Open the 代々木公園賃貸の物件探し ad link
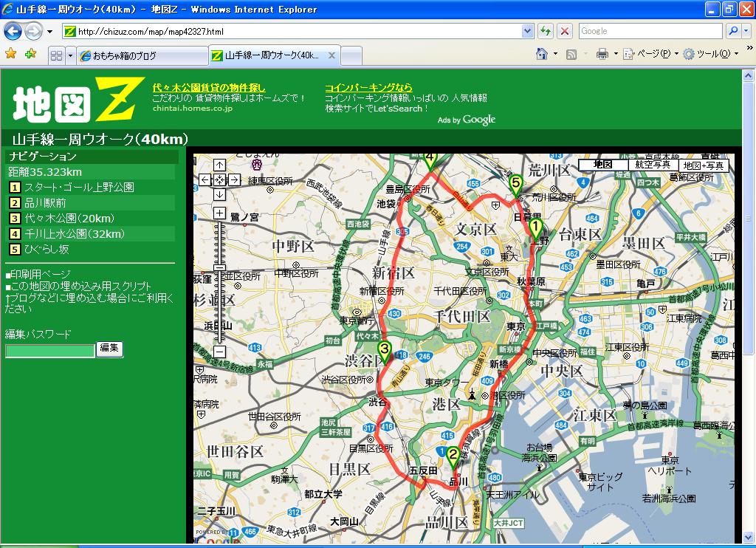 209,87
